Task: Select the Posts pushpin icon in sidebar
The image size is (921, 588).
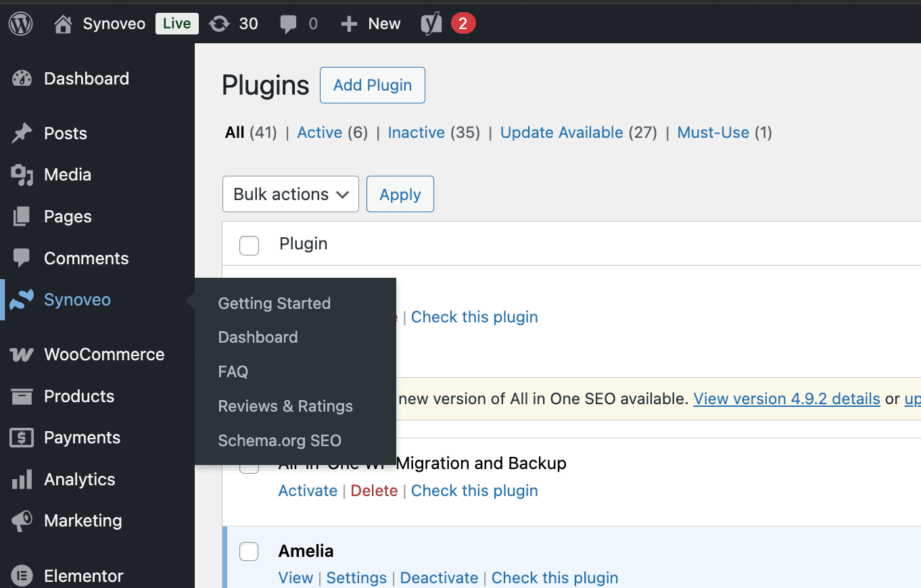Action: [x=22, y=132]
